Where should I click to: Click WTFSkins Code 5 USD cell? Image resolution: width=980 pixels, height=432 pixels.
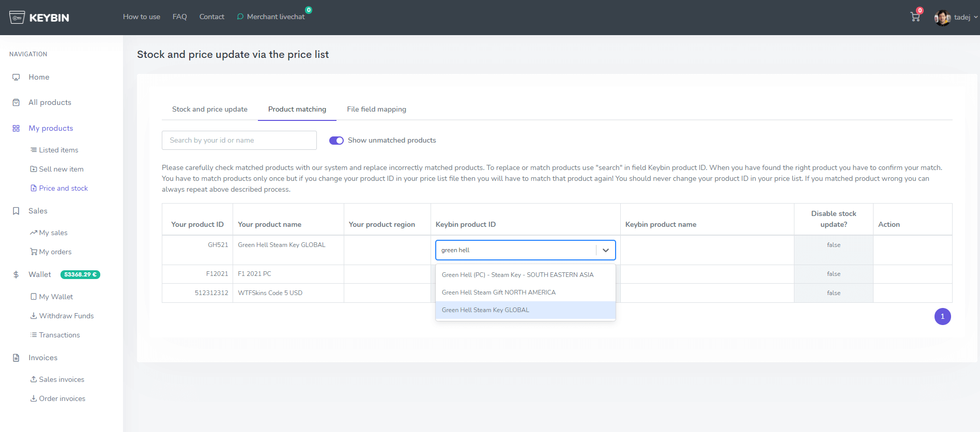(x=288, y=293)
